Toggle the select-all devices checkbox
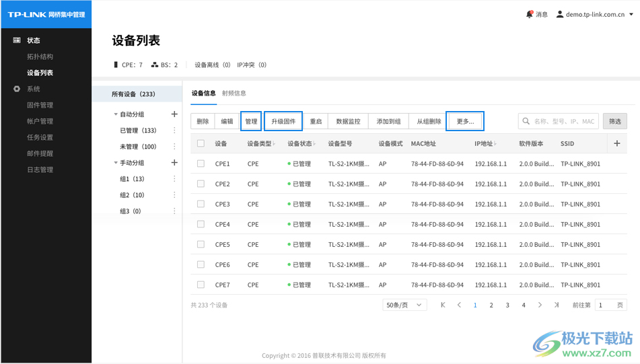 [x=201, y=143]
